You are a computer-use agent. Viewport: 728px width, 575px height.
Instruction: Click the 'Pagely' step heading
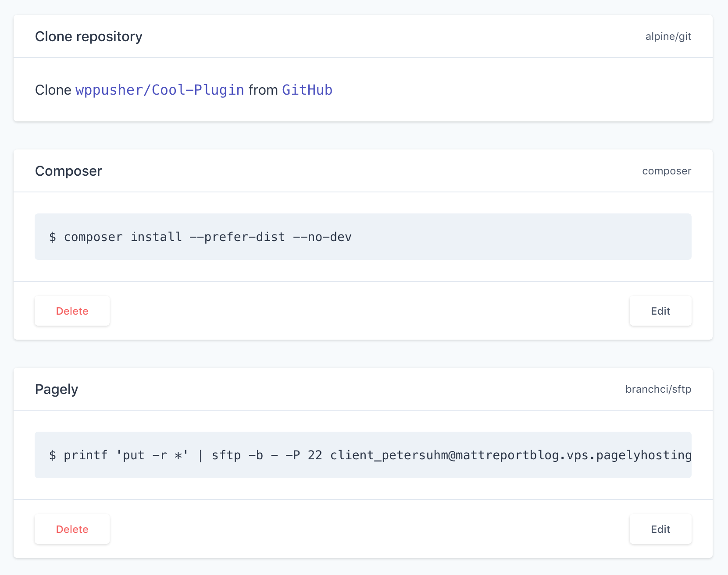tap(57, 389)
